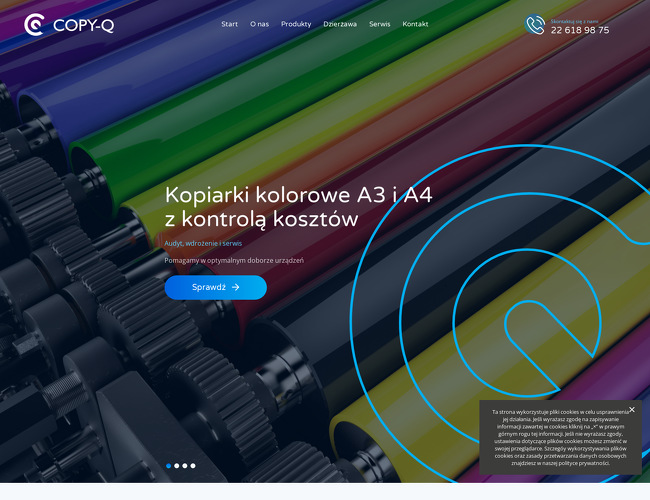Select the second slider dot

pos(177,466)
